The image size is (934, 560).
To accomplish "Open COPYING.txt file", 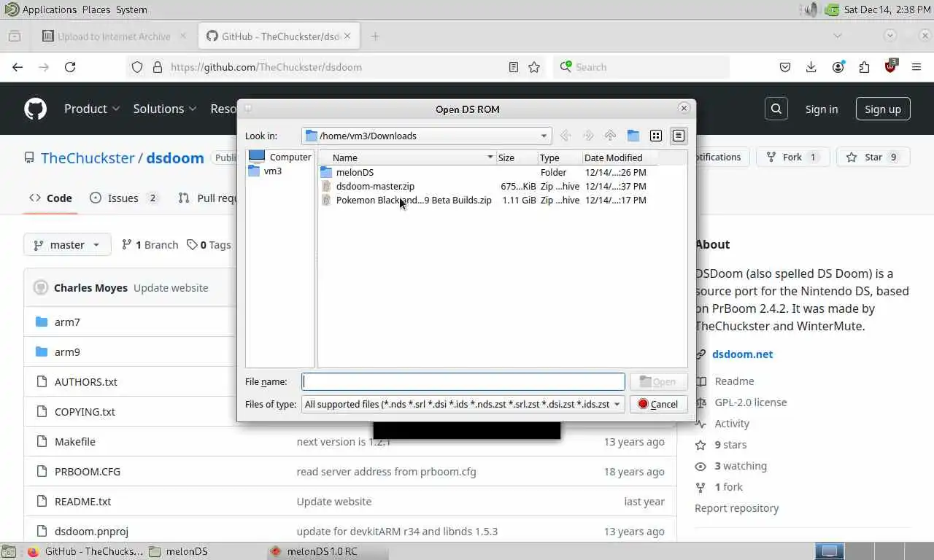I will [x=85, y=411].
